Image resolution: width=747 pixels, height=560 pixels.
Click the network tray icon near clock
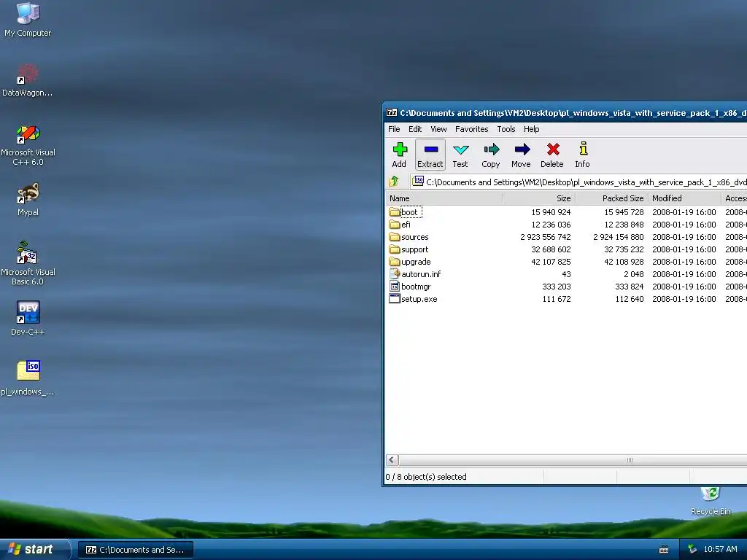tap(692, 550)
